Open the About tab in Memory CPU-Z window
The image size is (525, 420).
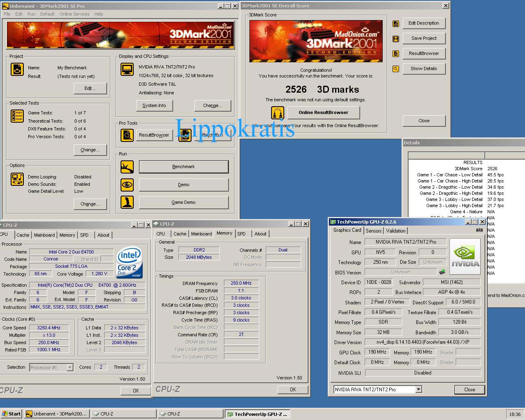pos(260,234)
